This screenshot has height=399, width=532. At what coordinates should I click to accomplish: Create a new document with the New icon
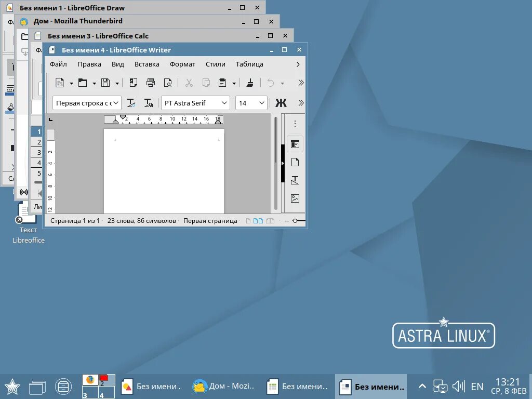[x=60, y=83]
